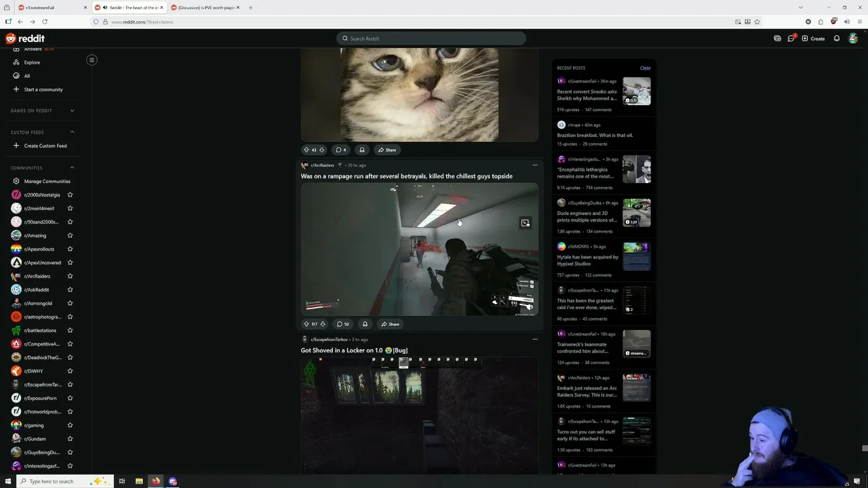Open recent post Hytale acquired by Hypixel Studios
Viewport: 868px width, 488px height.
click(x=588, y=260)
